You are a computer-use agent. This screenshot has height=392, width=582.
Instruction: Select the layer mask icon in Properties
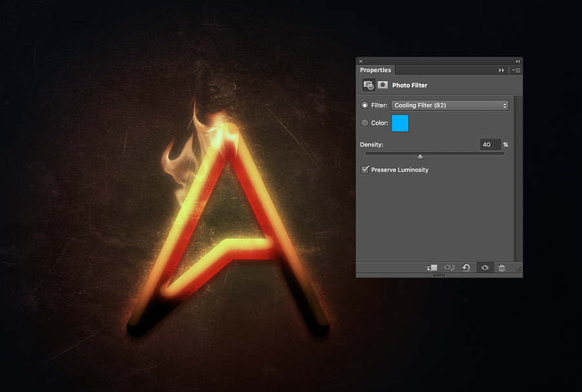383,85
